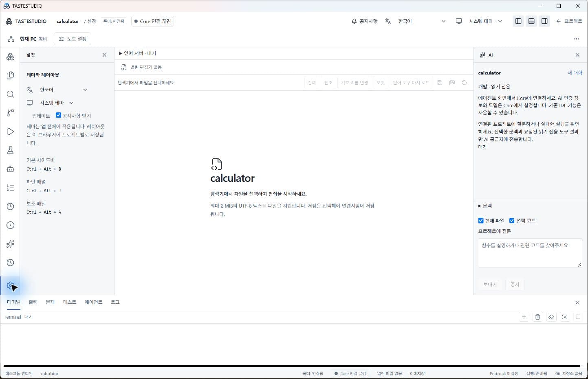This screenshot has height=379, width=588.
Task: Click the 노드 설정 button
Action: click(x=73, y=39)
